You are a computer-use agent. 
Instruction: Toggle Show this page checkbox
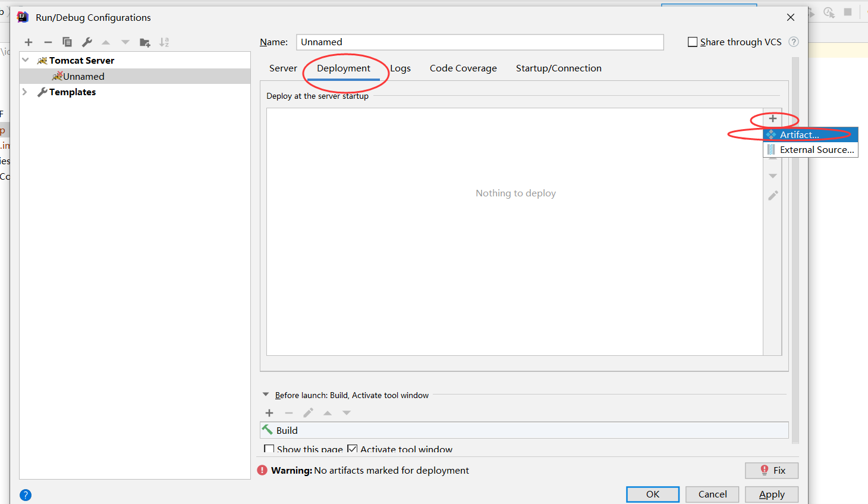click(269, 449)
